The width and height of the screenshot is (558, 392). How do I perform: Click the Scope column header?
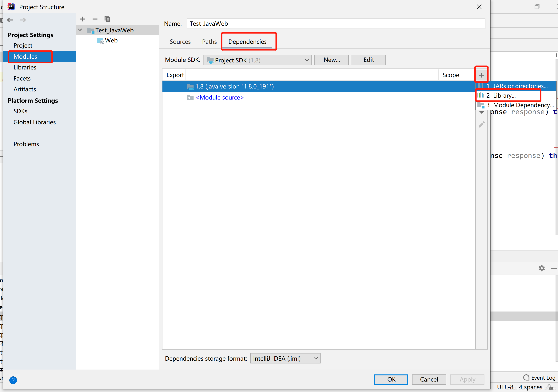451,75
